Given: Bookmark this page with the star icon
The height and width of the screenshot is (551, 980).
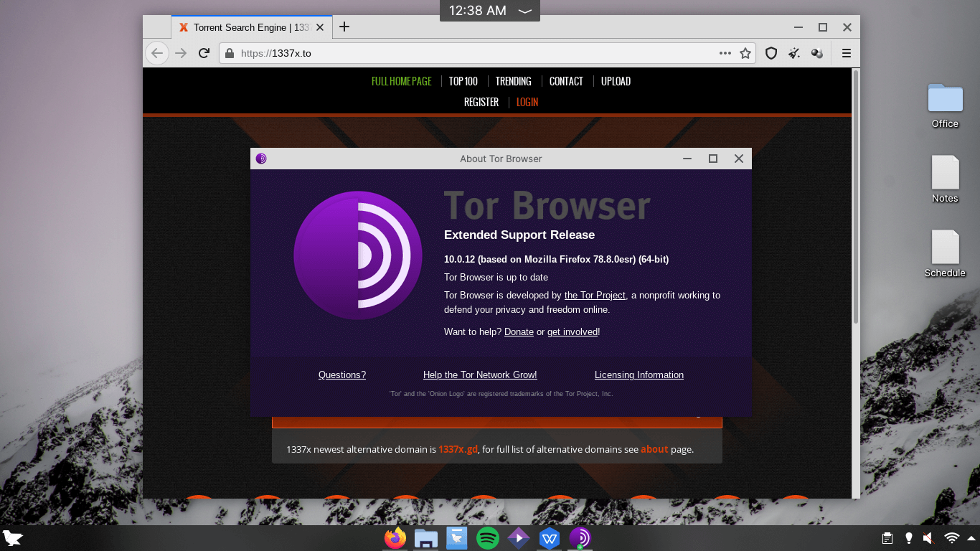Looking at the screenshot, I should point(745,53).
